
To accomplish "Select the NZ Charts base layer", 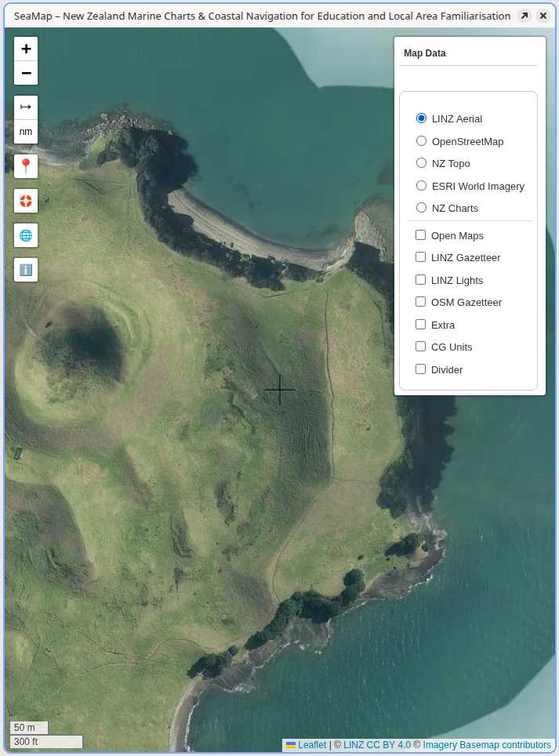I will [x=421, y=208].
